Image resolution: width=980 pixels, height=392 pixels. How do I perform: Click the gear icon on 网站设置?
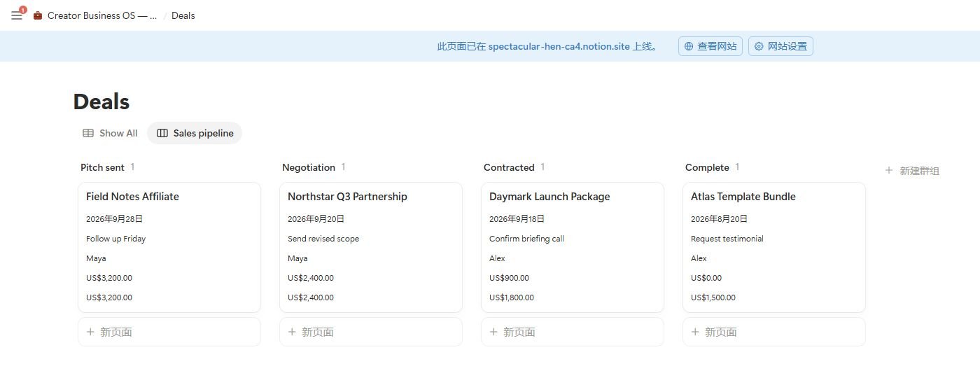tap(759, 46)
